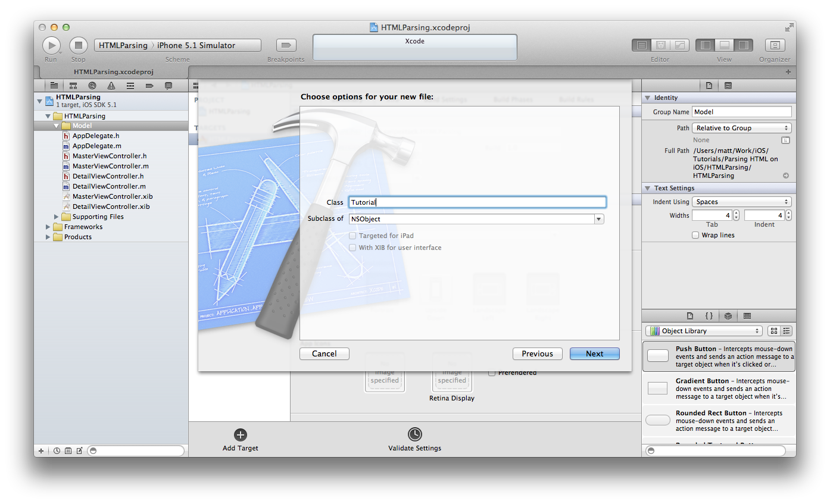This screenshot has width=830, height=504.
Task: Open the Issue navigator icon
Action: coord(112,85)
